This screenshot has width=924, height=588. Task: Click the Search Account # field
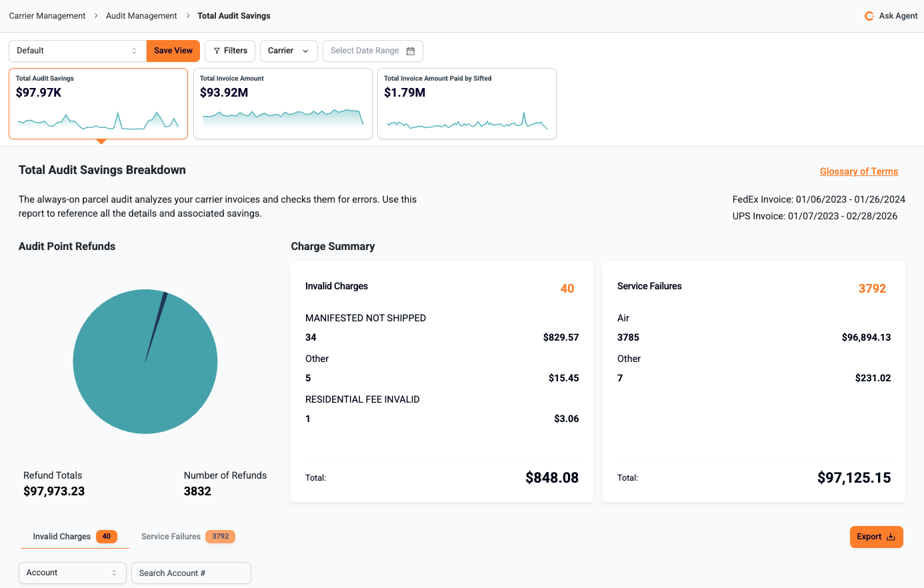[x=191, y=573]
